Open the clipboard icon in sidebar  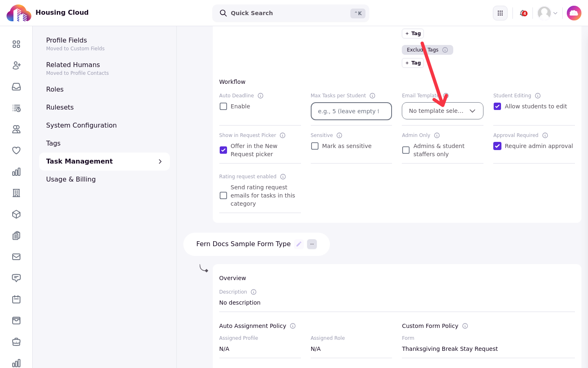(x=16, y=236)
